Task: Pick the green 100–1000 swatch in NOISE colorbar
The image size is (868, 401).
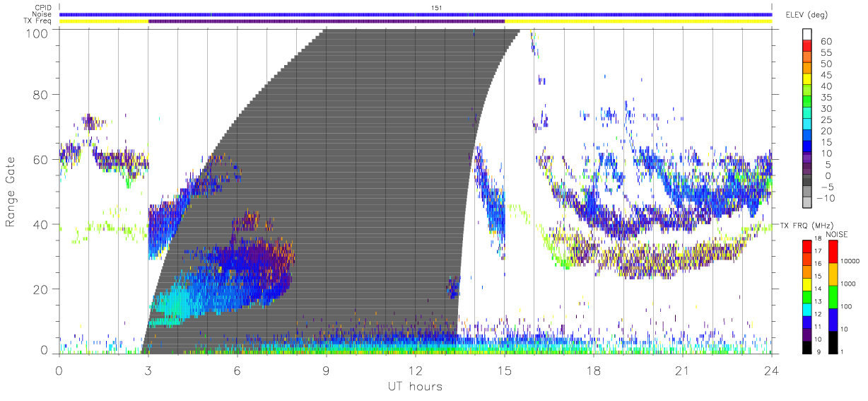Action: pyautogui.click(x=834, y=296)
